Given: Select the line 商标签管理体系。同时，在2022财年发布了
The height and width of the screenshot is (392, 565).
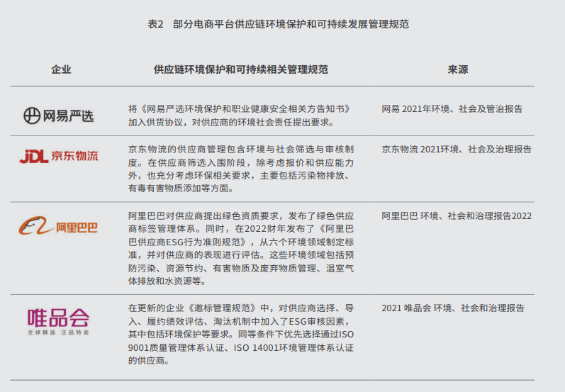Looking at the screenshot, I should (x=241, y=229).
